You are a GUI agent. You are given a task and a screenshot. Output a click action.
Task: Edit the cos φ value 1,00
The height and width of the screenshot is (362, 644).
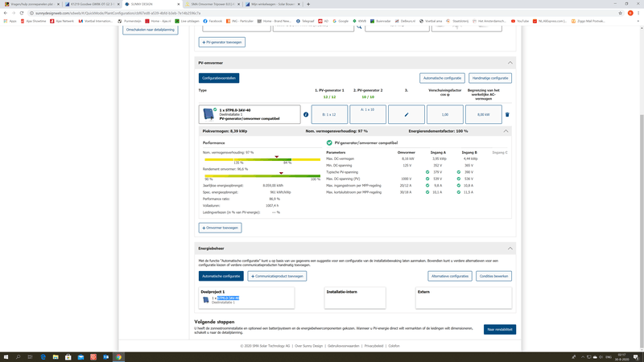(x=445, y=114)
